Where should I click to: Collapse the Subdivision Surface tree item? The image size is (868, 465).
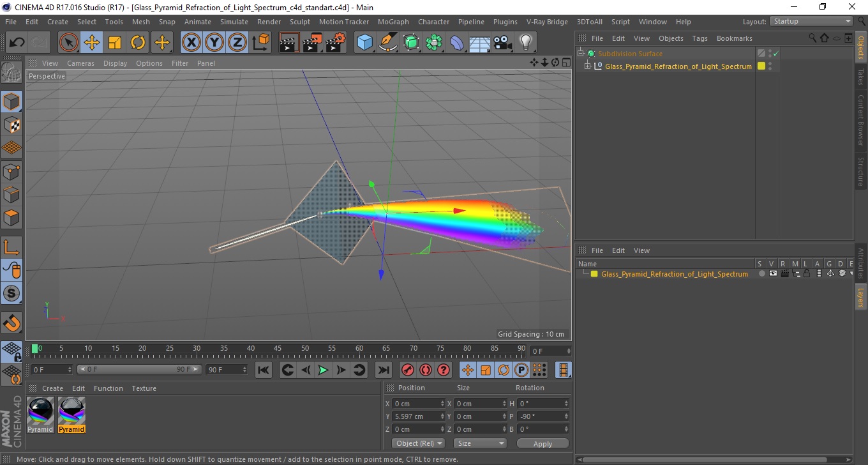point(581,54)
